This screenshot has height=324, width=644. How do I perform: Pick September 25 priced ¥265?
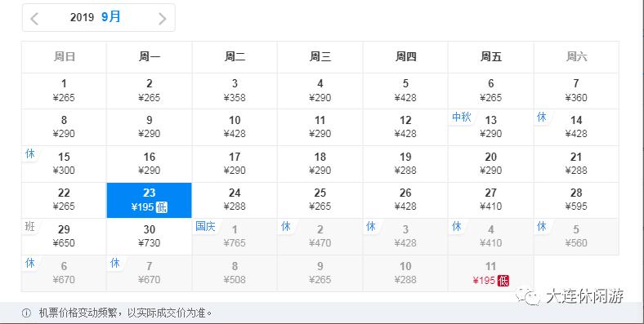(x=320, y=200)
